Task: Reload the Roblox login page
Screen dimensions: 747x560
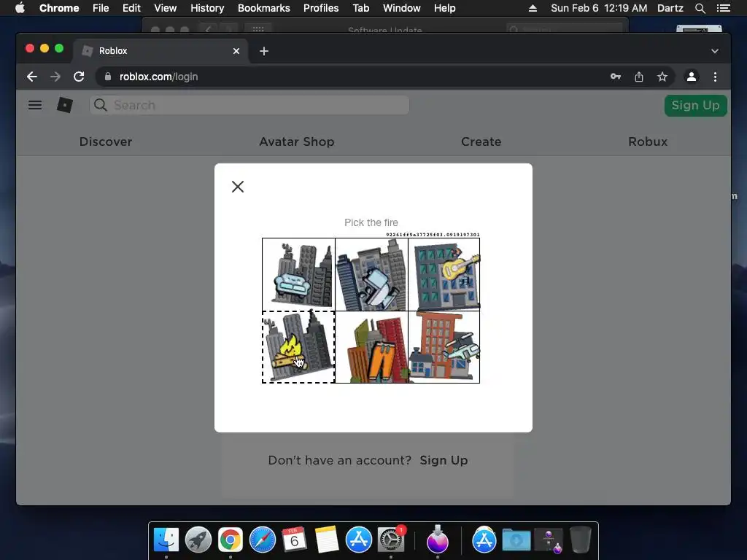Action: [x=79, y=77]
